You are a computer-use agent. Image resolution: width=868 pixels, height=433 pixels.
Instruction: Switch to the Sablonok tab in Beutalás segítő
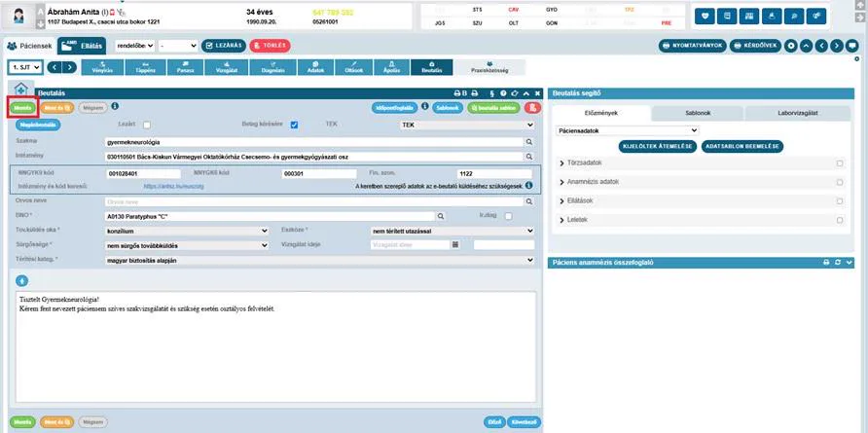[698, 113]
